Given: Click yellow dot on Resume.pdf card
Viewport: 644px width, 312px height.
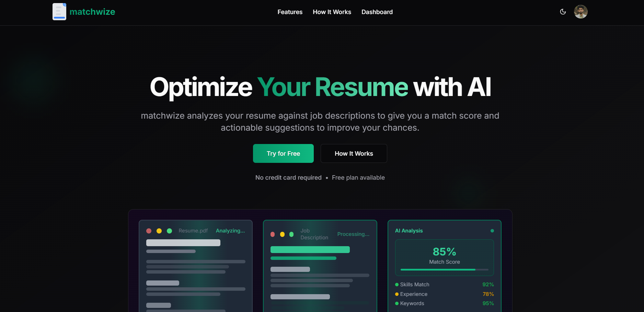Looking at the screenshot, I should [x=159, y=231].
